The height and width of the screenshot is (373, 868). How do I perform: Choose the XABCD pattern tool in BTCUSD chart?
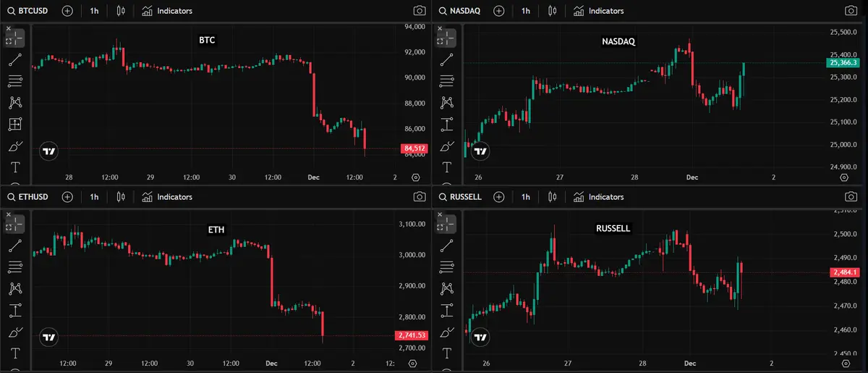pos(16,103)
